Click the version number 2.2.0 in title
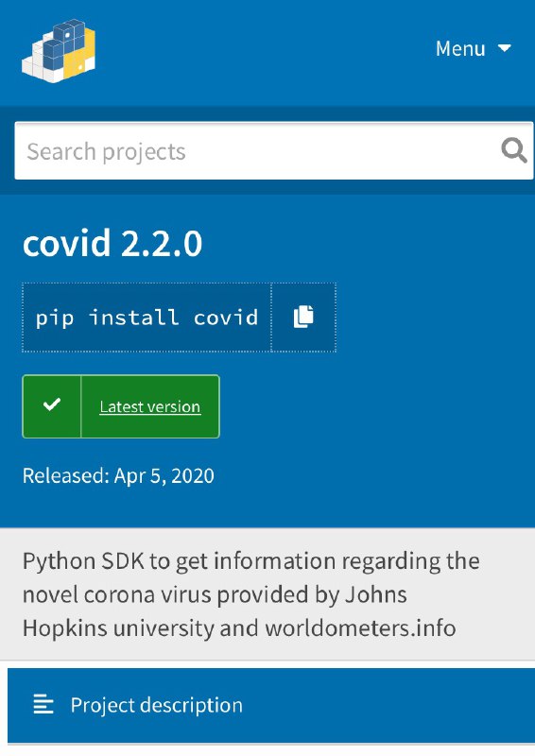535x756 pixels. 162,243
